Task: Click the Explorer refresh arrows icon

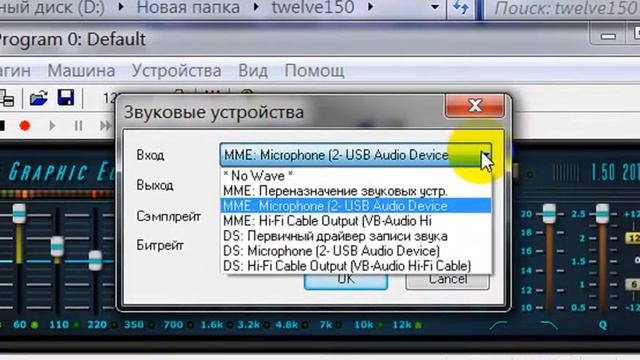Action: coord(461,8)
